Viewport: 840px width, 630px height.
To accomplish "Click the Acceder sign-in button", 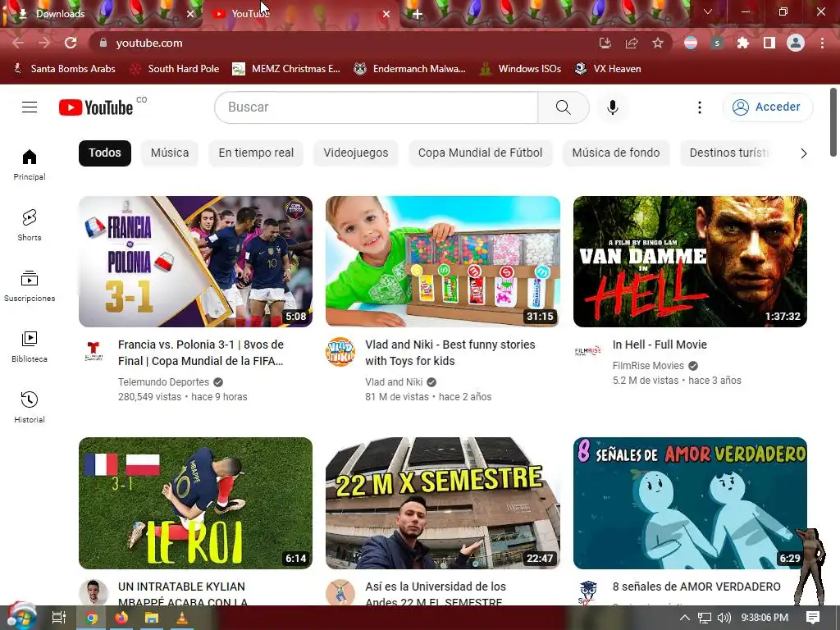I will click(x=768, y=107).
